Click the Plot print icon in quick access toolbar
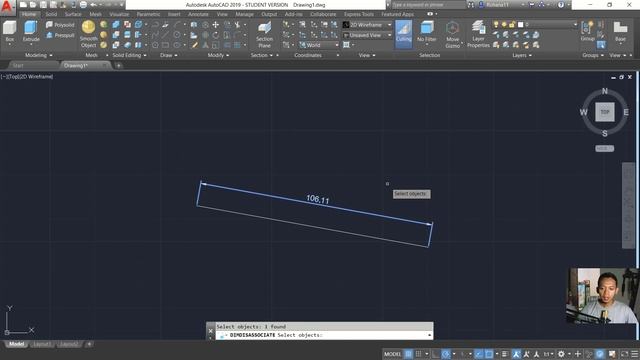640x360 pixels. (83, 5)
